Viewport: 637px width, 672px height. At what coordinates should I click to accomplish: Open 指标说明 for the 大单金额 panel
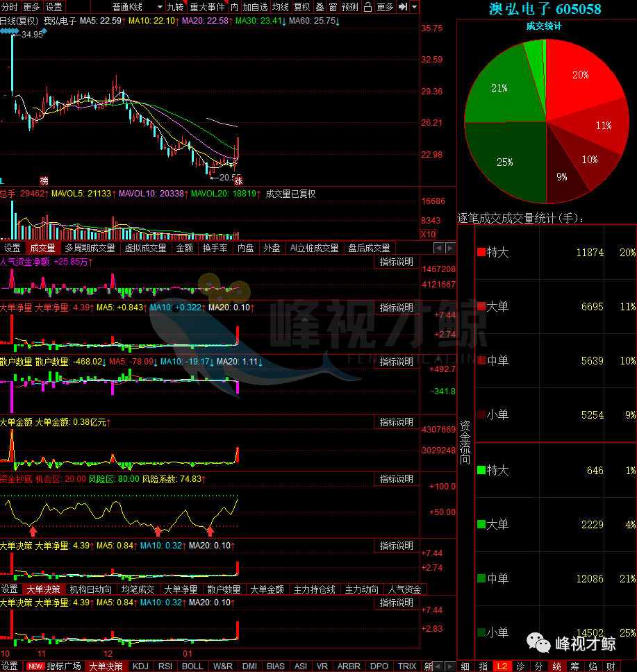click(x=397, y=422)
